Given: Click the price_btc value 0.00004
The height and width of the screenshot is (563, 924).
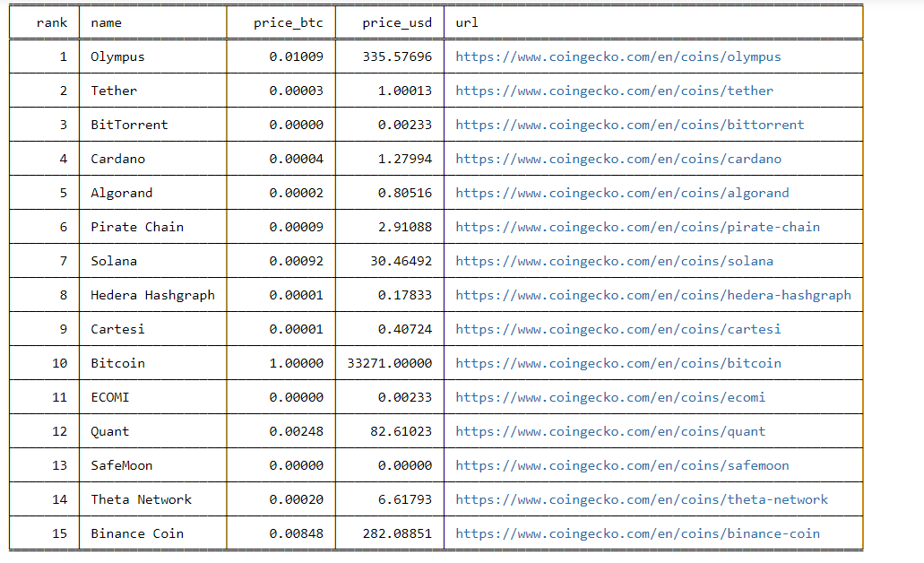Looking at the screenshot, I should [296, 160].
